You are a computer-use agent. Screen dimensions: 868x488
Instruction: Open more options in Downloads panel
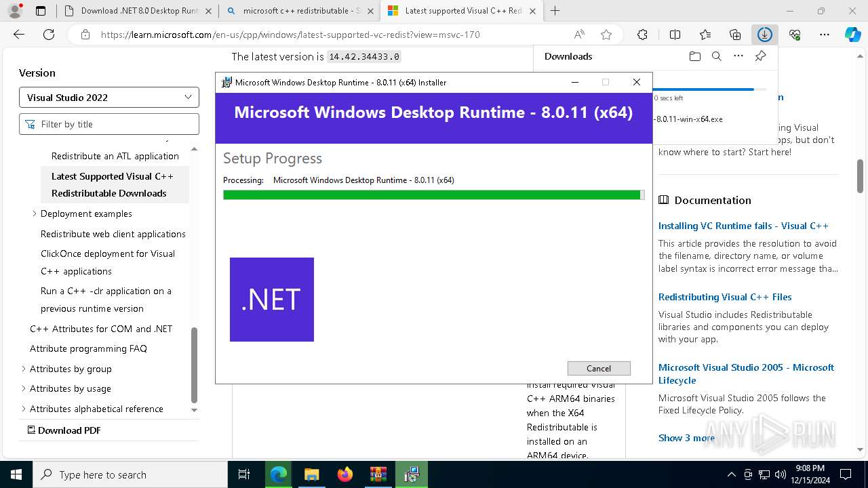(738, 56)
